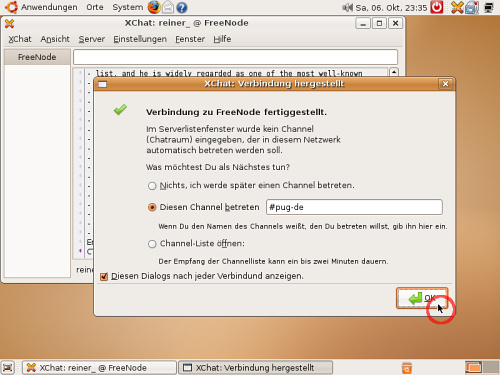Click the XChat logo in main window titlebar
Screen dimensions: 500x375
click(9, 23)
